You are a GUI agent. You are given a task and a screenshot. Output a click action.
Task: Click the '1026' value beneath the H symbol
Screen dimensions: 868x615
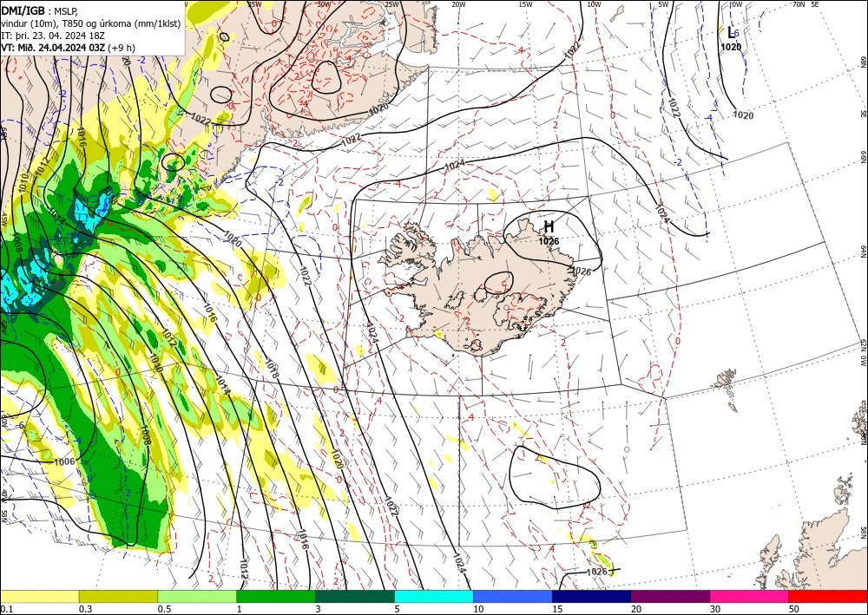[549, 241]
